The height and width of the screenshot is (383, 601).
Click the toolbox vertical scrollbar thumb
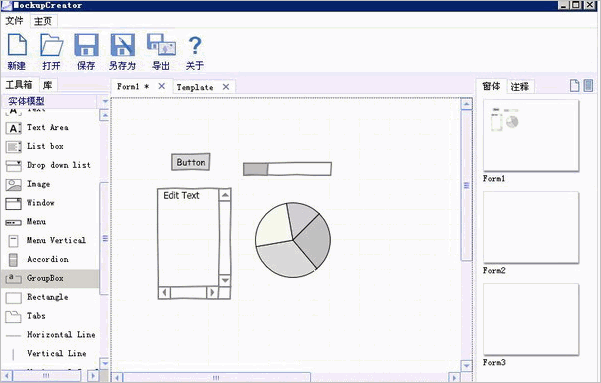tap(105, 238)
